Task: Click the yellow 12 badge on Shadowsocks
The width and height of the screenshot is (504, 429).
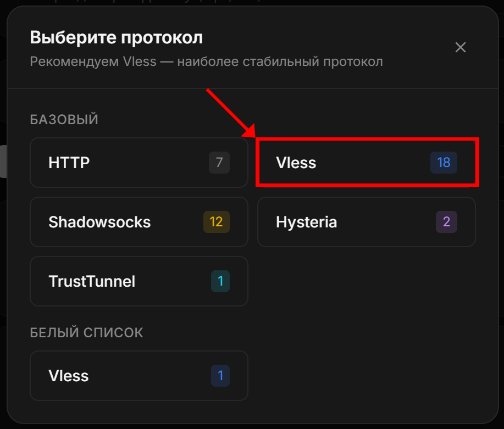Action: point(217,222)
